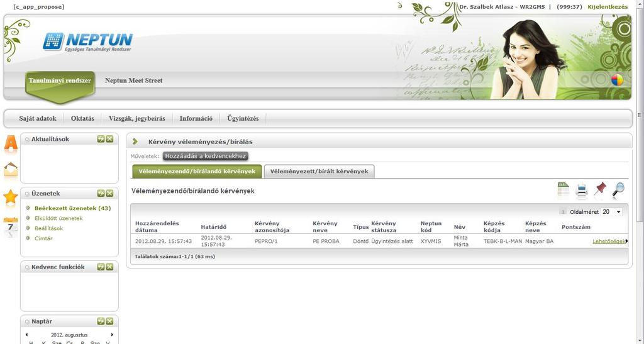Open the Saját adatok menu
This screenshot has height=344, width=644.
coord(38,119)
